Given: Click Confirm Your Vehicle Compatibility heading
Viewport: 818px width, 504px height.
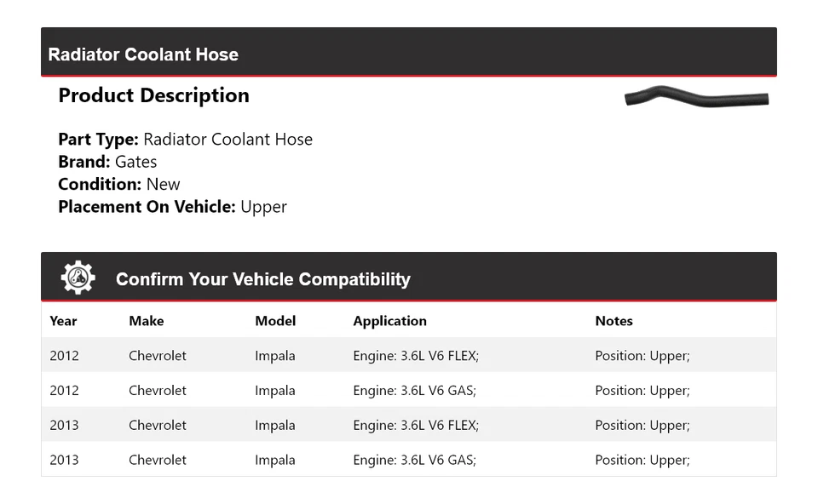Looking at the screenshot, I should 262,279.
